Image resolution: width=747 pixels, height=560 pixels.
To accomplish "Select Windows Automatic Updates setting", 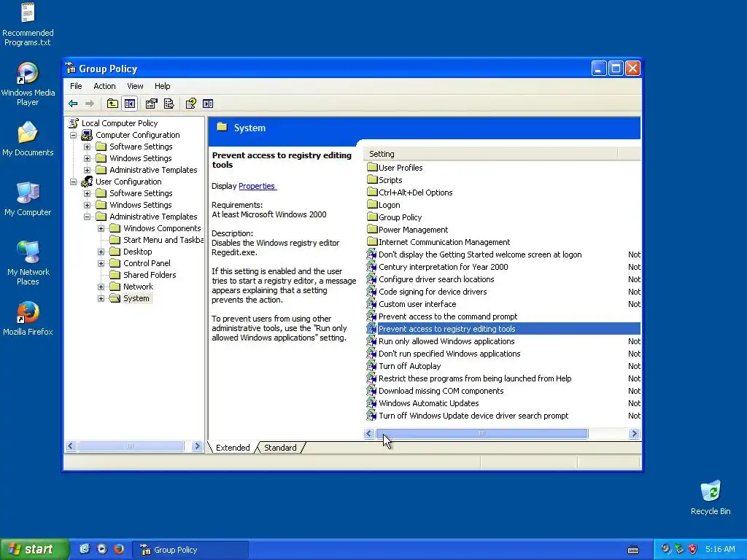I will 423,402.
